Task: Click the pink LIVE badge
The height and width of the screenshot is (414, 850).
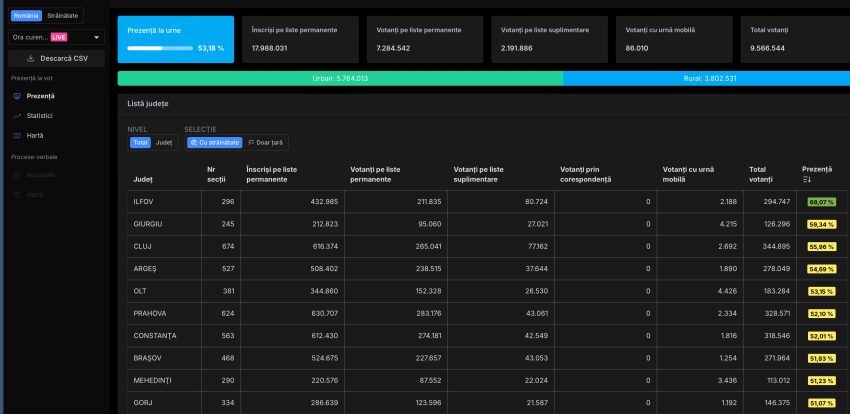Action: coord(58,37)
